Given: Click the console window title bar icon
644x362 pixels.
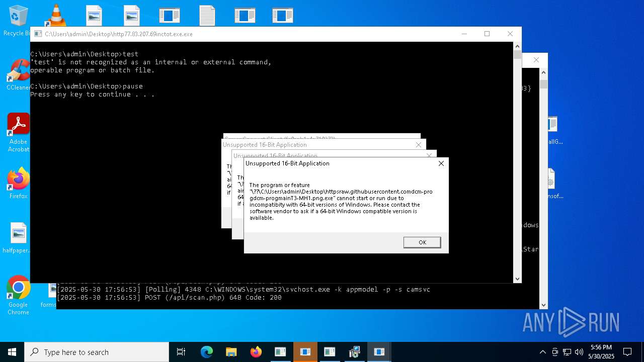Looking at the screenshot, I should pyautogui.click(x=38, y=34).
